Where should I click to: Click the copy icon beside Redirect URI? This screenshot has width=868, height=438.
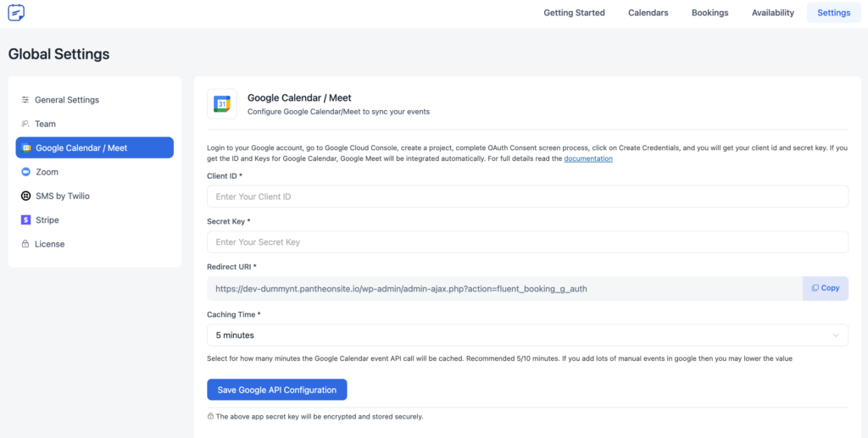pyautogui.click(x=815, y=288)
